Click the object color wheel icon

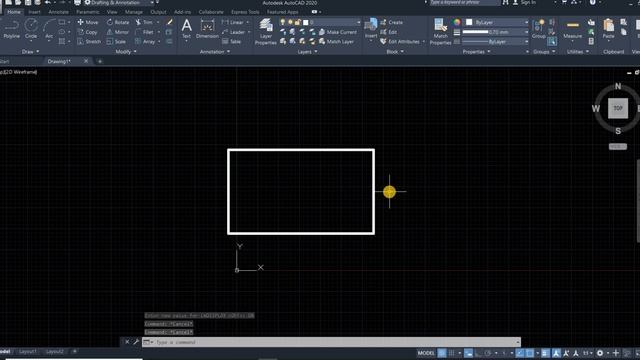pos(457,22)
